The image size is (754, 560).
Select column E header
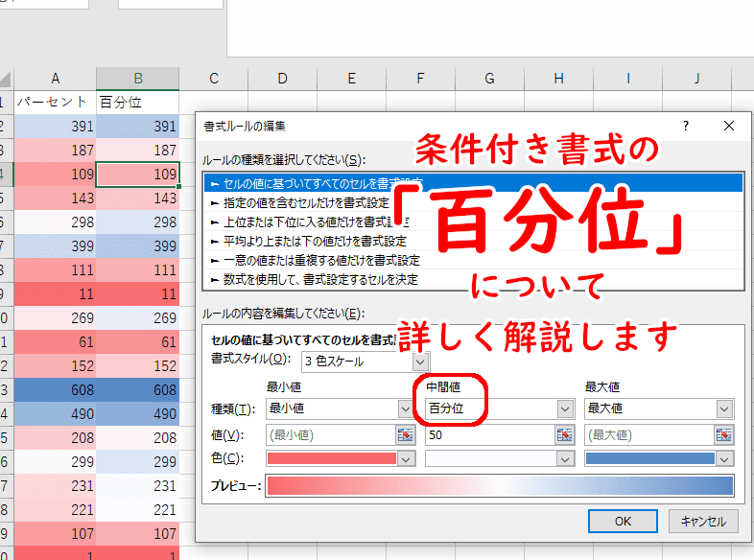pyautogui.click(x=351, y=79)
